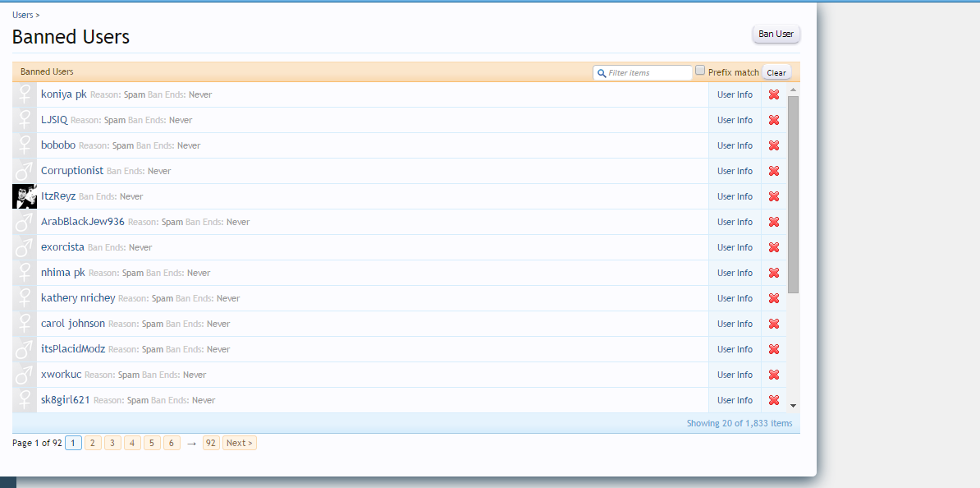This screenshot has width=980, height=488.
Task: Remove ban for LJSIQ via red X
Action: pos(773,120)
